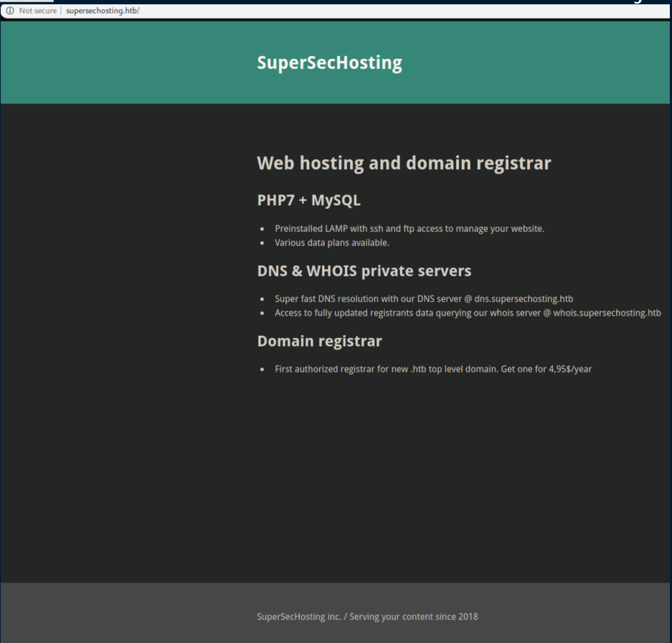Click the "DNS & WHOIS private servers" heading
Viewport: 672px width, 643px height.
click(364, 271)
